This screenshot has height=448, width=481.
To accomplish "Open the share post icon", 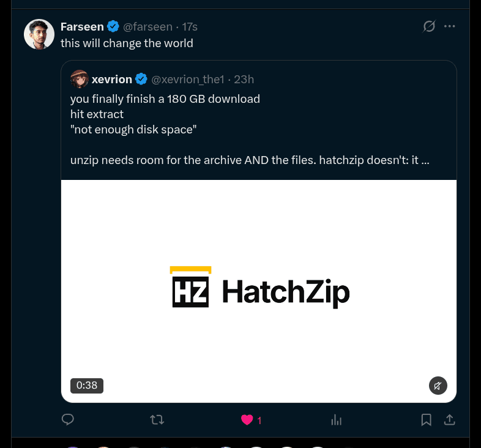I will click(449, 420).
